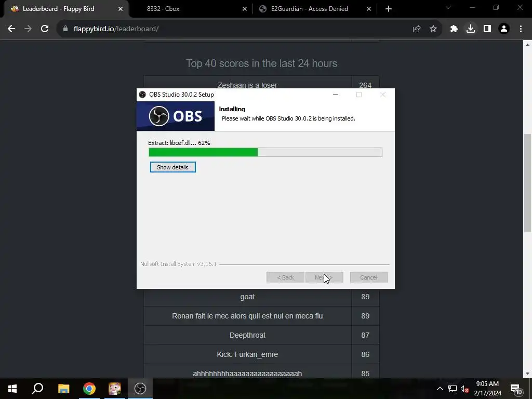
Task: Click the Cancel button in OBS Setup
Action: [x=369, y=277]
